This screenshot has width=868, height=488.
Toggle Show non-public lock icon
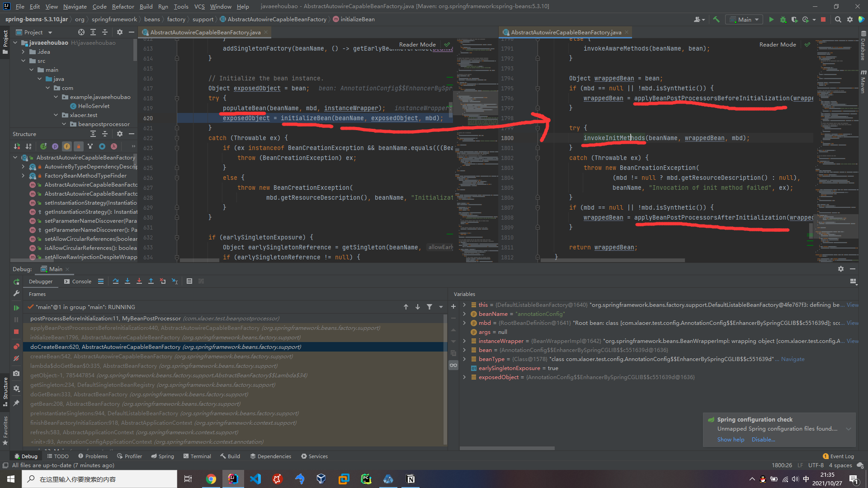click(x=79, y=146)
